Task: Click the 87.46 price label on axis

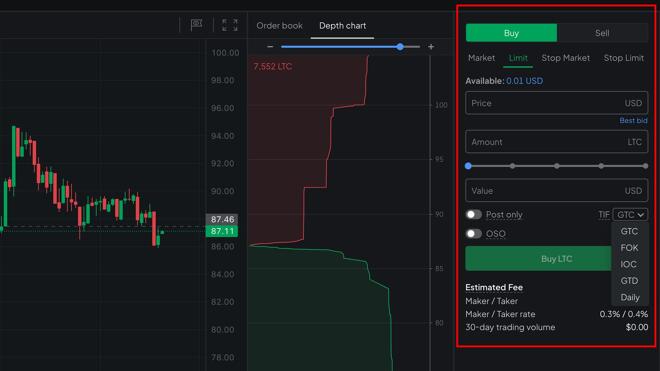Action: (222, 219)
